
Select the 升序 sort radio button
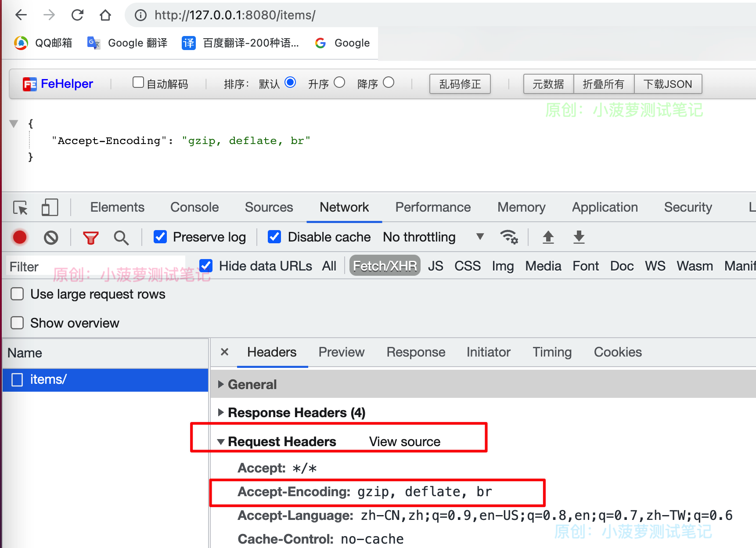[x=339, y=83]
